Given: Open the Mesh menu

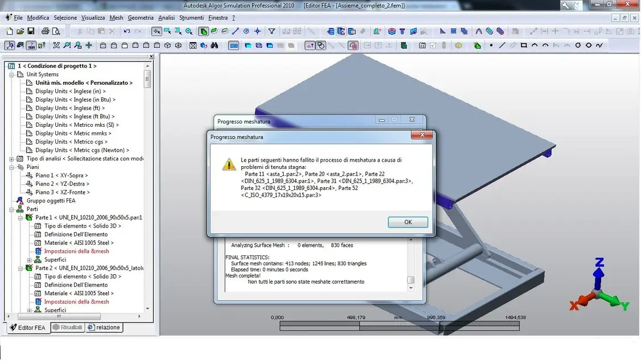Looking at the screenshot, I should click(x=116, y=18).
